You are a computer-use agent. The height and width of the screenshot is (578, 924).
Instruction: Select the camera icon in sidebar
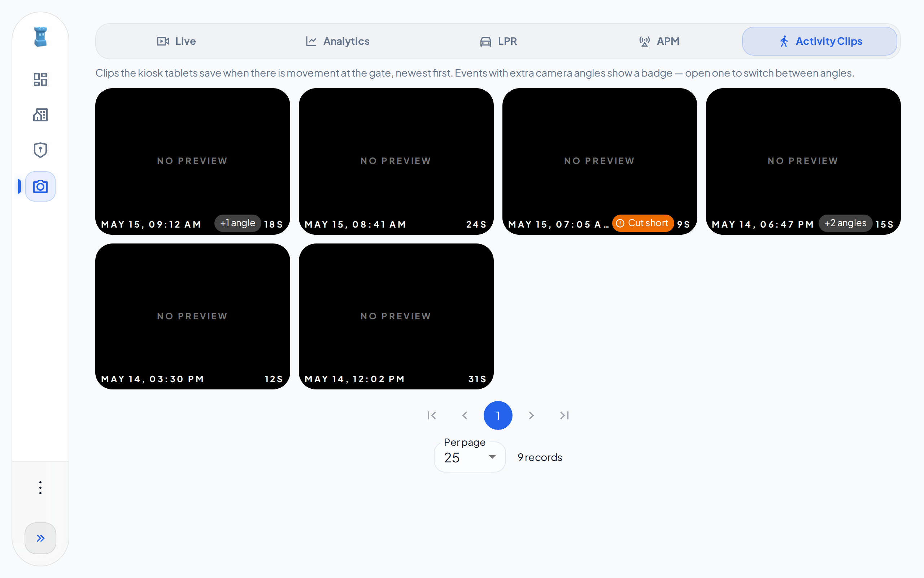click(x=40, y=186)
